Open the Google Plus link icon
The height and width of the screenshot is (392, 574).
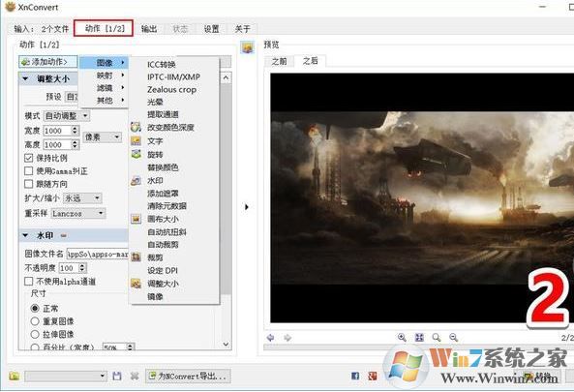(373, 376)
